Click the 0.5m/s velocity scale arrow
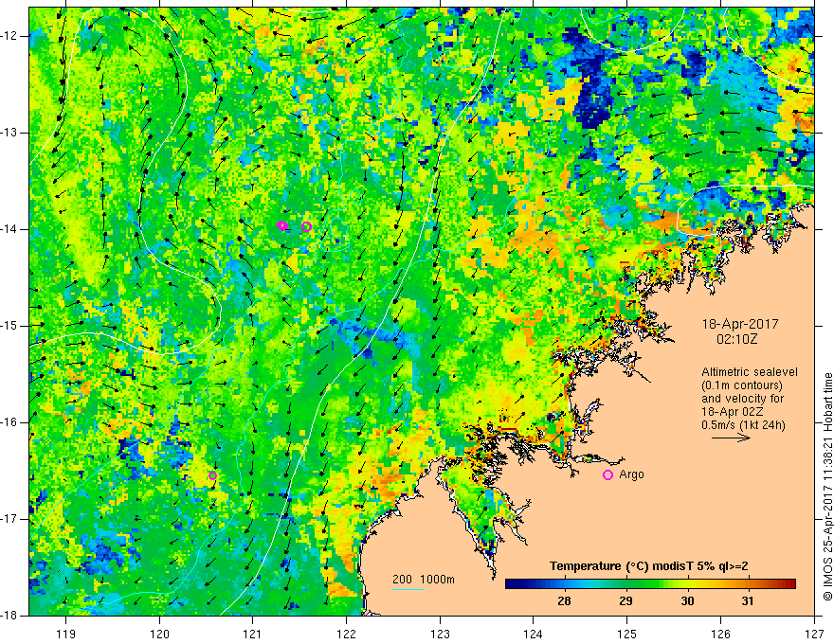Screen dimensions: 834x644 [x=731, y=438]
